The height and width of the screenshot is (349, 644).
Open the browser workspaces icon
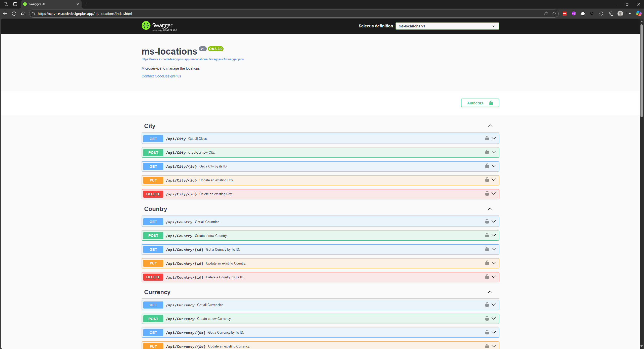pyautogui.click(x=6, y=4)
